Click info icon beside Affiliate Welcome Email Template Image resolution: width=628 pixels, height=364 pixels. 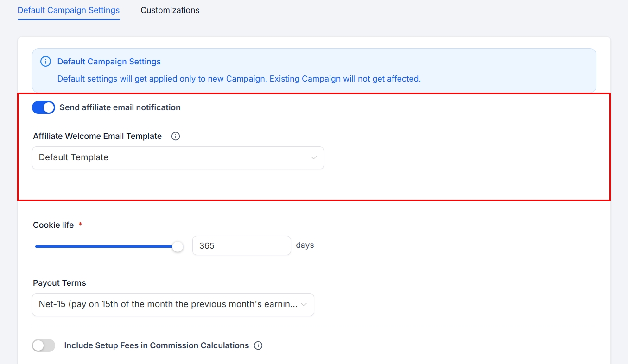[x=175, y=136]
